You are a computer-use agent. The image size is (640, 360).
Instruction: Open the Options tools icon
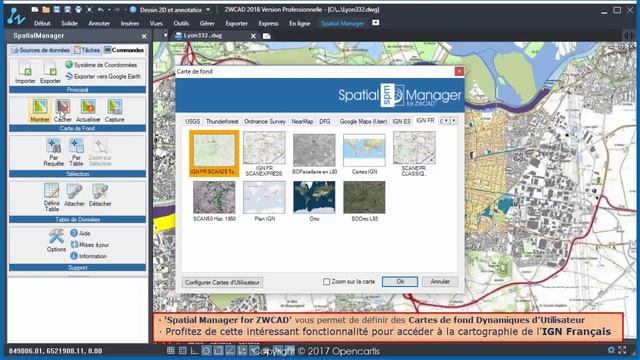56,241
